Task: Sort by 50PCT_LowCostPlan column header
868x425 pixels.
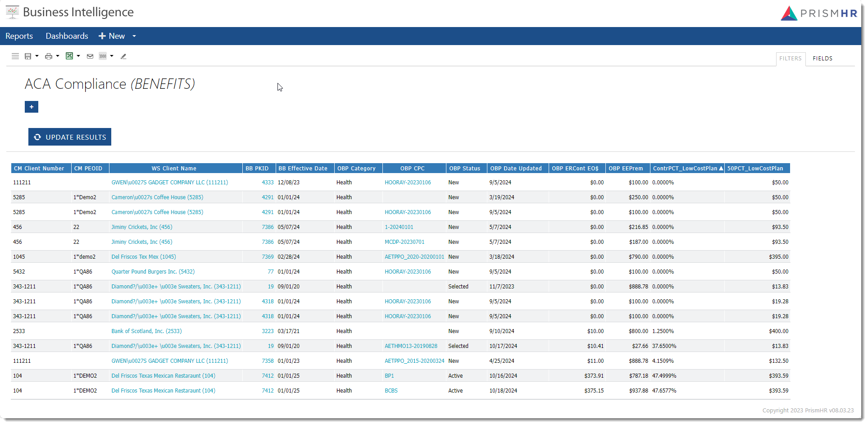Action: 757,169
